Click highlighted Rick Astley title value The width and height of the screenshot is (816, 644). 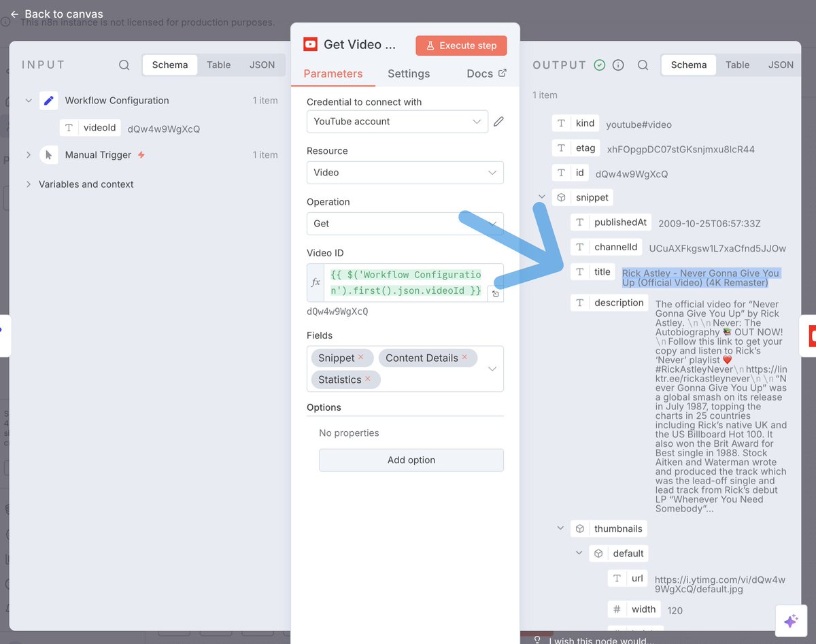point(701,277)
